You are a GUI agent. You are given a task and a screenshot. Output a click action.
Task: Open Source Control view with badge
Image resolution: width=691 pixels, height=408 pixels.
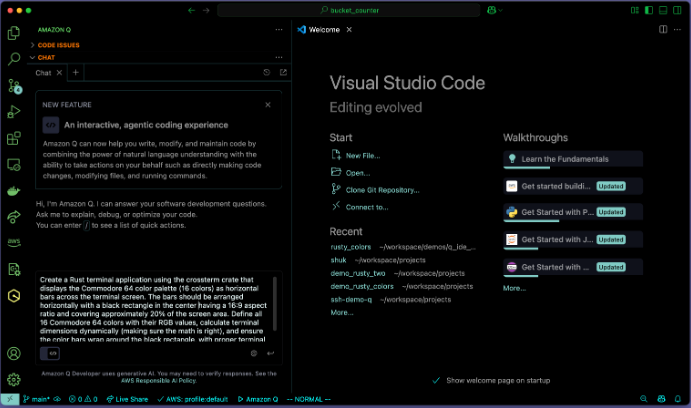click(x=14, y=86)
